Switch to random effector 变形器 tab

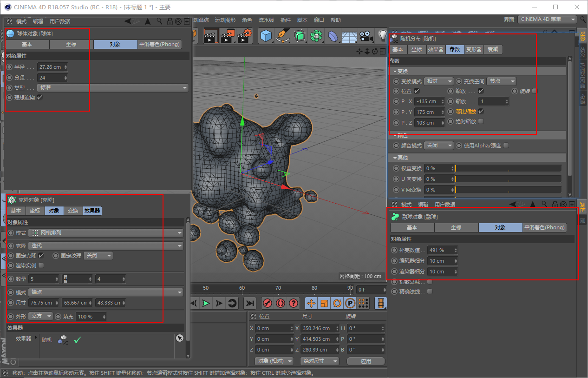click(x=474, y=49)
